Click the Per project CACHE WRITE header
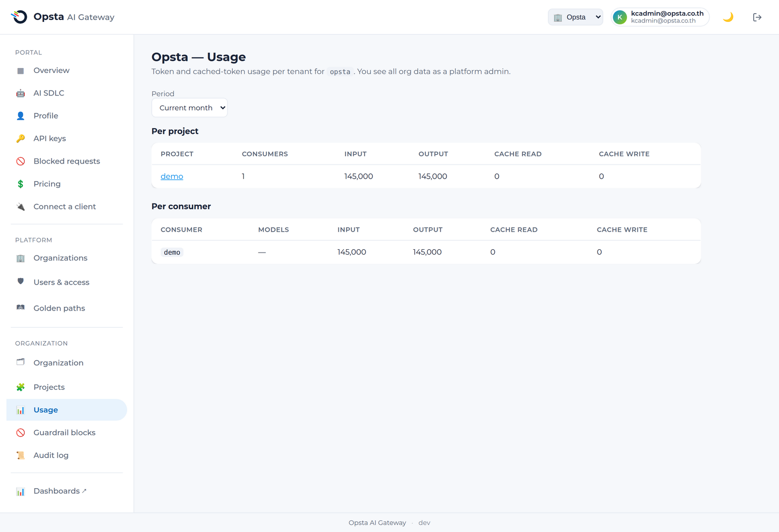Screen dimensions: 779x532 click(x=624, y=154)
